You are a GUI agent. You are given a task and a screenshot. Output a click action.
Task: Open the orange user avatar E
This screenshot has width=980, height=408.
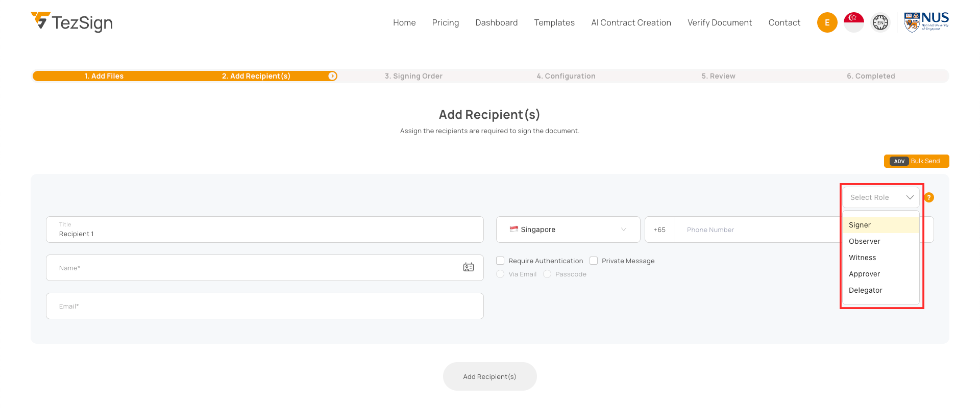(827, 22)
